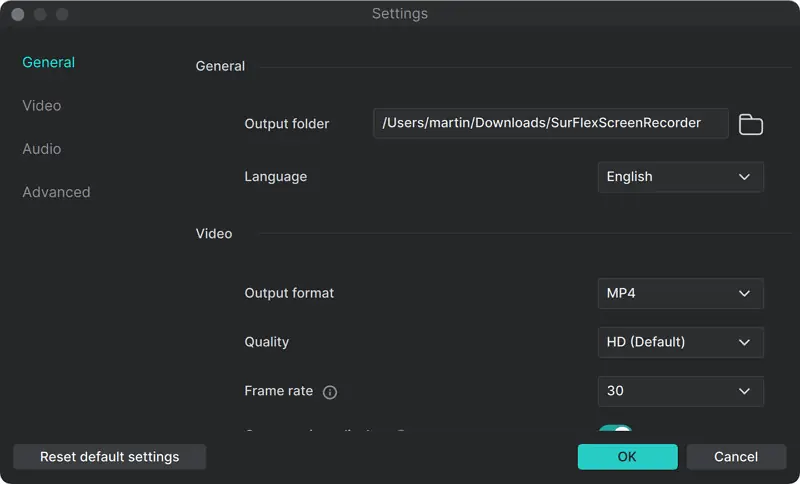The width and height of the screenshot is (800, 484).
Task: Click the General section heading
Action: [220, 66]
